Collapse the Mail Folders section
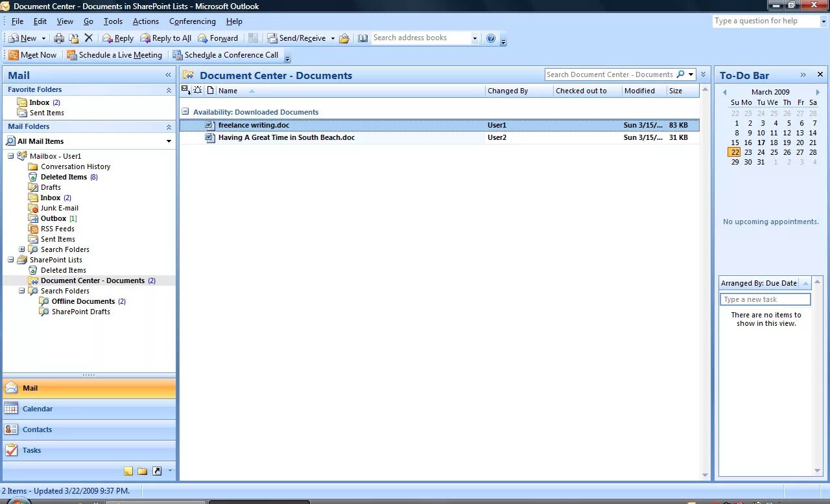The image size is (830, 504). point(169,127)
